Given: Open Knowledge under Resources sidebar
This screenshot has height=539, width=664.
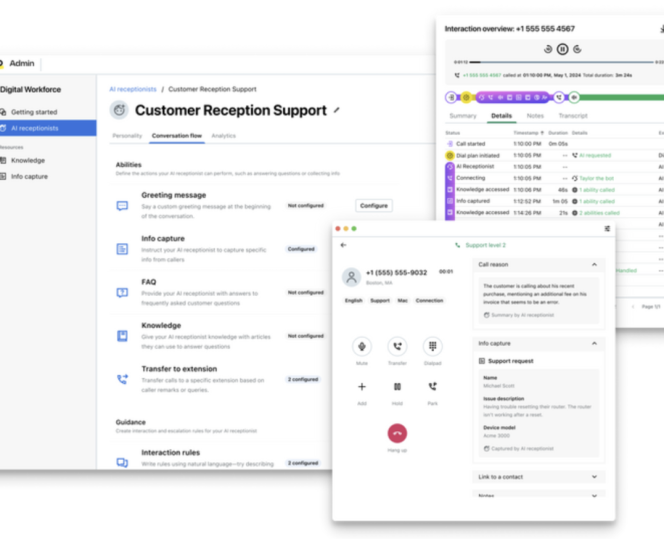Looking at the screenshot, I should coord(28,160).
